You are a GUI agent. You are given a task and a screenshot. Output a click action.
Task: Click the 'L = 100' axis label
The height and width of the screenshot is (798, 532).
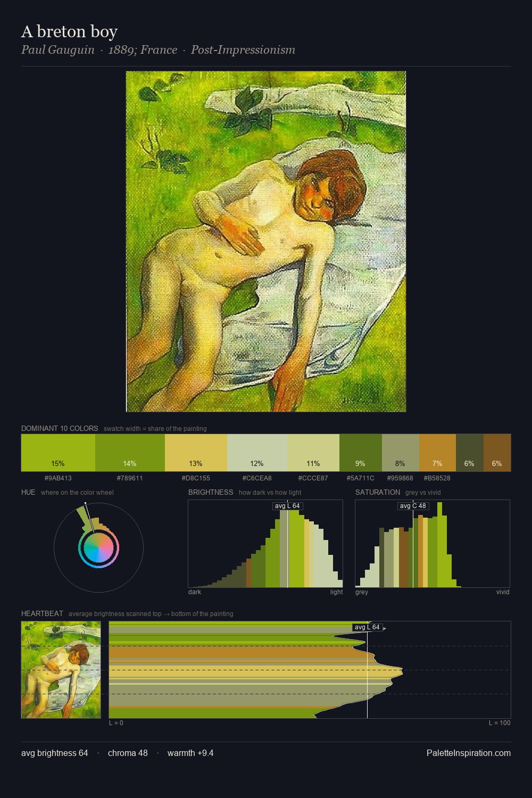tap(500, 723)
